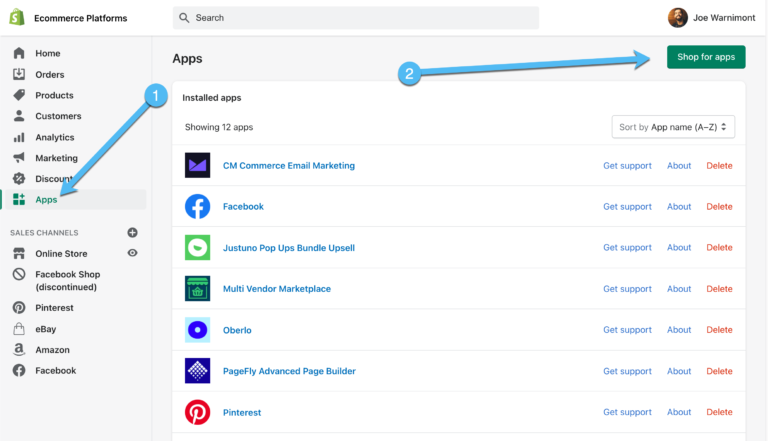This screenshot has width=768, height=441.
Task: Click About for the Facebook app
Action: coord(679,207)
